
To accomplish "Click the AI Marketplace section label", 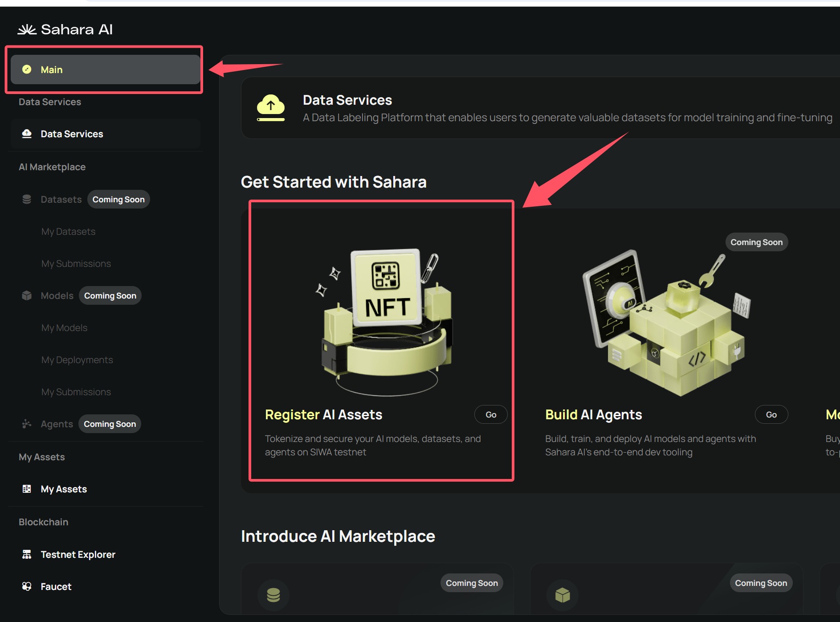I will pos(52,167).
